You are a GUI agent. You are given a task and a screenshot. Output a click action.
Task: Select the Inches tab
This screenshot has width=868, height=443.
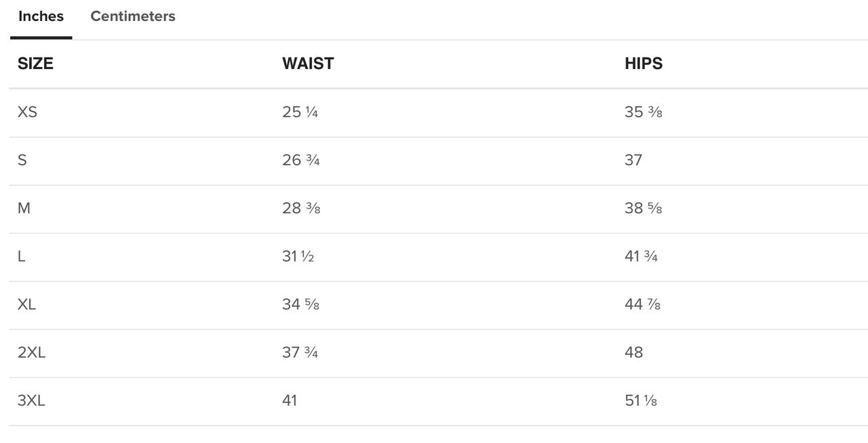pos(41,16)
